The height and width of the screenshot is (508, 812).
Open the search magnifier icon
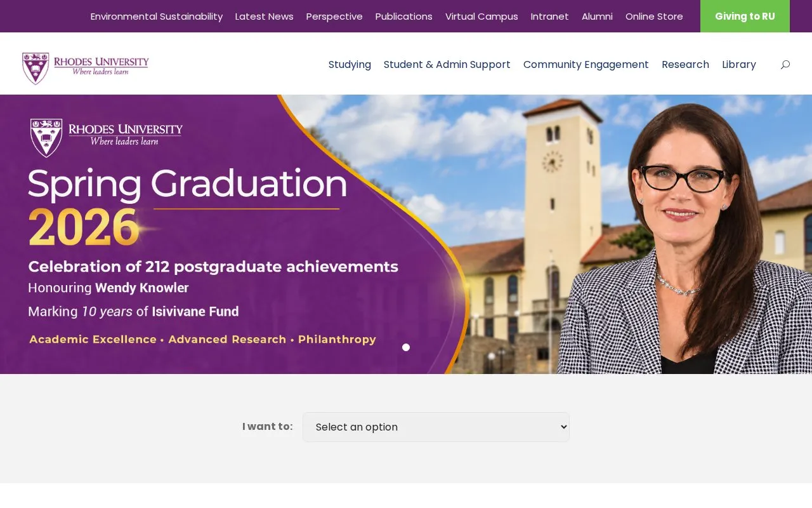(x=785, y=65)
